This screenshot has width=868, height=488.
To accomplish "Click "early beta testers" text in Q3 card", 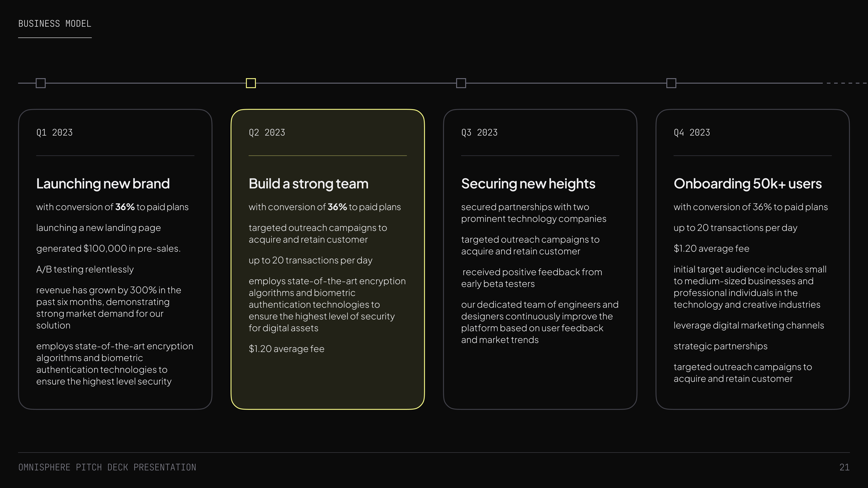I will click(x=498, y=284).
